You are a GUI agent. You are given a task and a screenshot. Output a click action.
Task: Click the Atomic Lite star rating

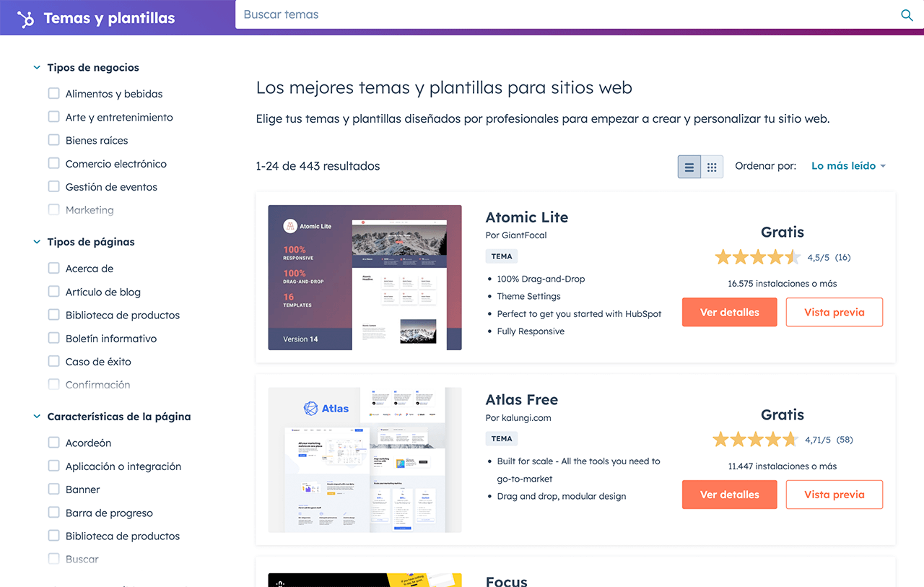click(x=757, y=257)
